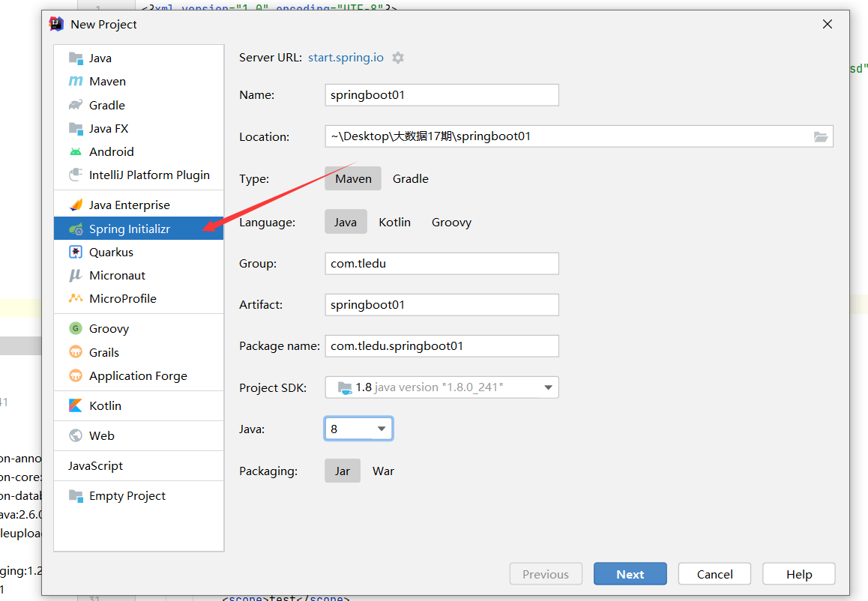Pick the Java Enterprise icon
Screen dimensions: 868x601
[x=76, y=205]
